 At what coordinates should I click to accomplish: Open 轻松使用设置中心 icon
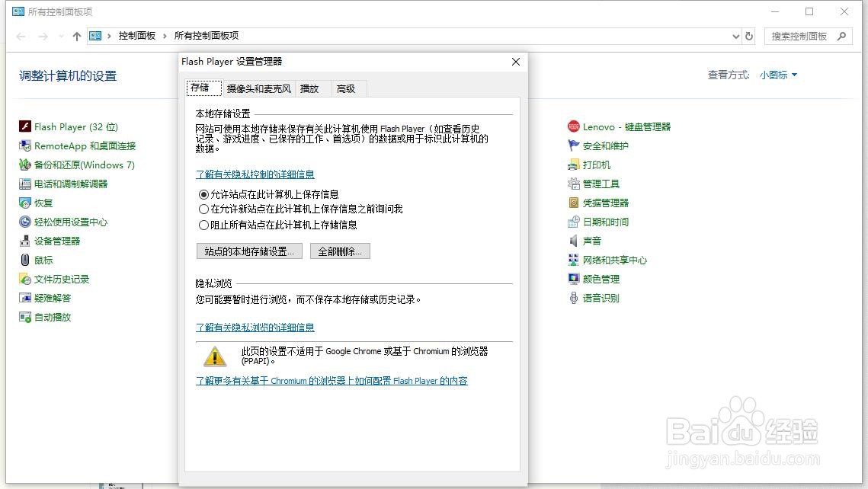pyautogui.click(x=25, y=222)
